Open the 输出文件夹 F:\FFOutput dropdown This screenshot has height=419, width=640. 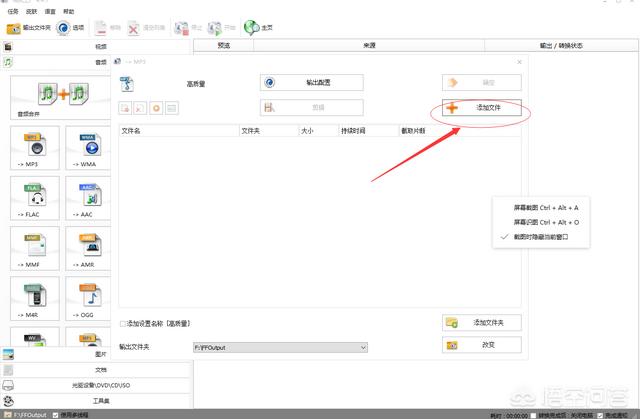(362, 347)
